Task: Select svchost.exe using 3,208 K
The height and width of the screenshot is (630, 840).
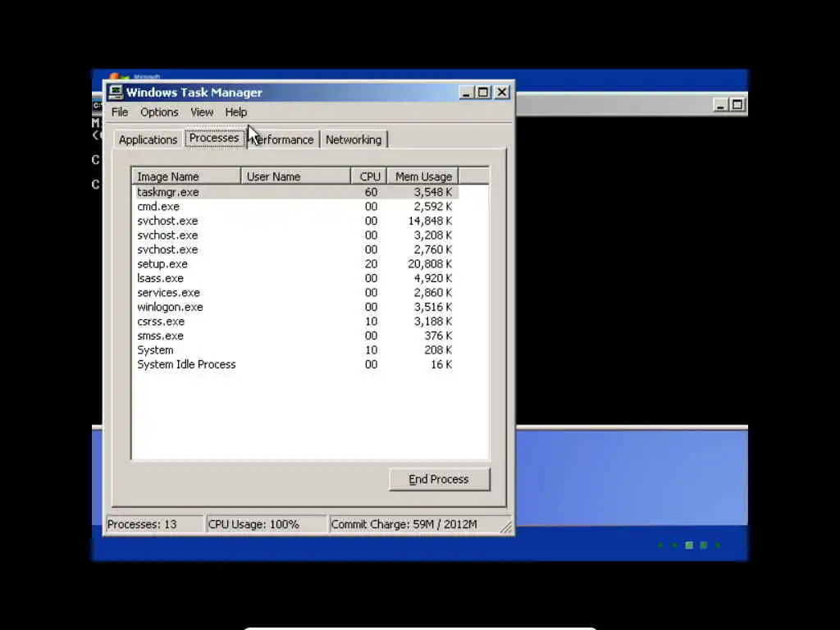Action: [x=295, y=235]
